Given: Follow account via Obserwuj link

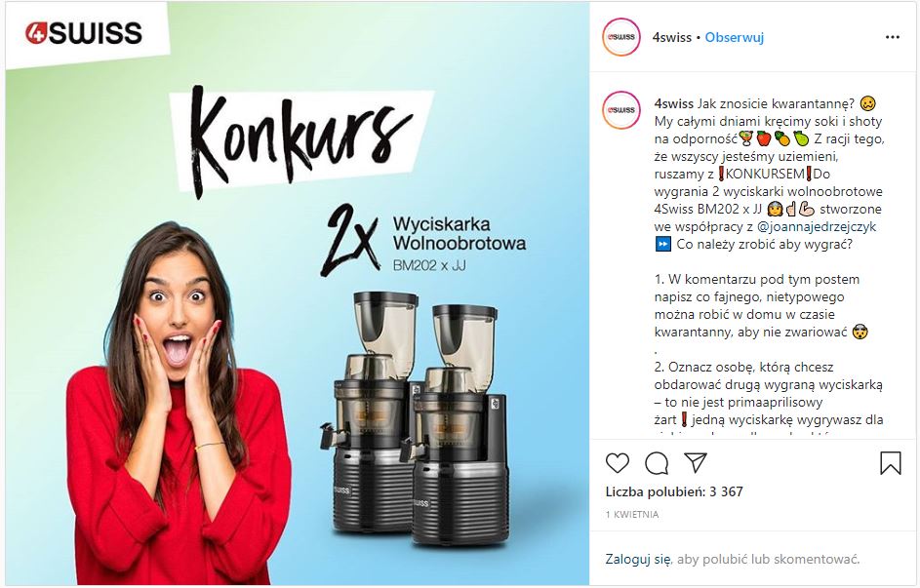Looking at the screenshot, I should 734,37.
